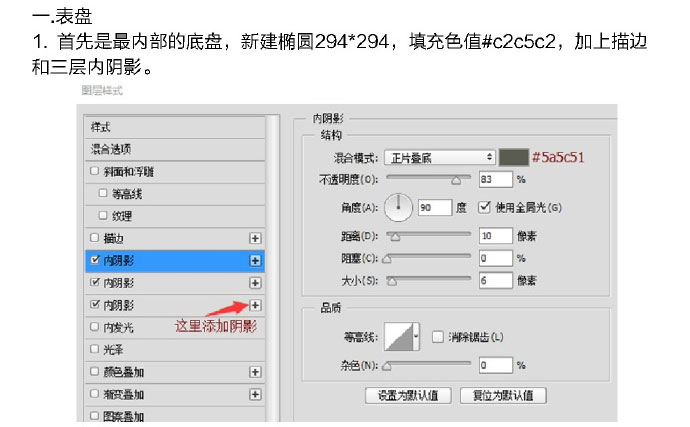Open the 等高线 contour picker arrow

(x=416, y=337)
